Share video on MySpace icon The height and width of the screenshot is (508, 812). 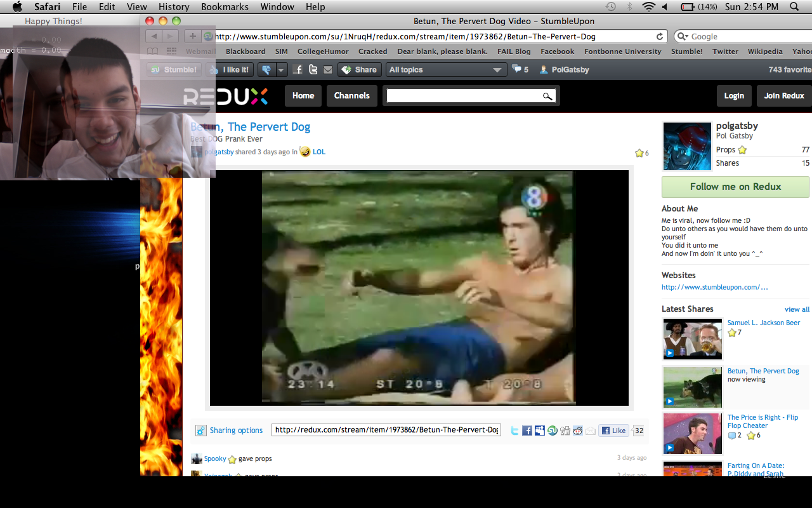[540, 431]
